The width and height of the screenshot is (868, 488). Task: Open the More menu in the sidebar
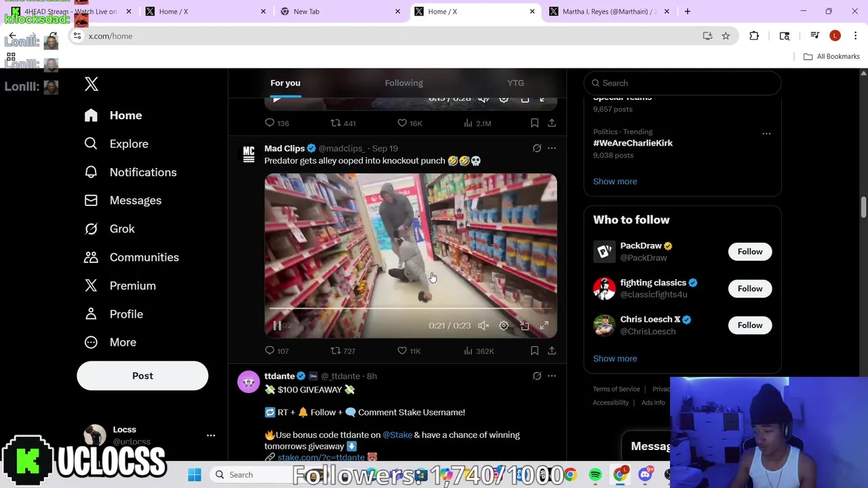[110, 342]
